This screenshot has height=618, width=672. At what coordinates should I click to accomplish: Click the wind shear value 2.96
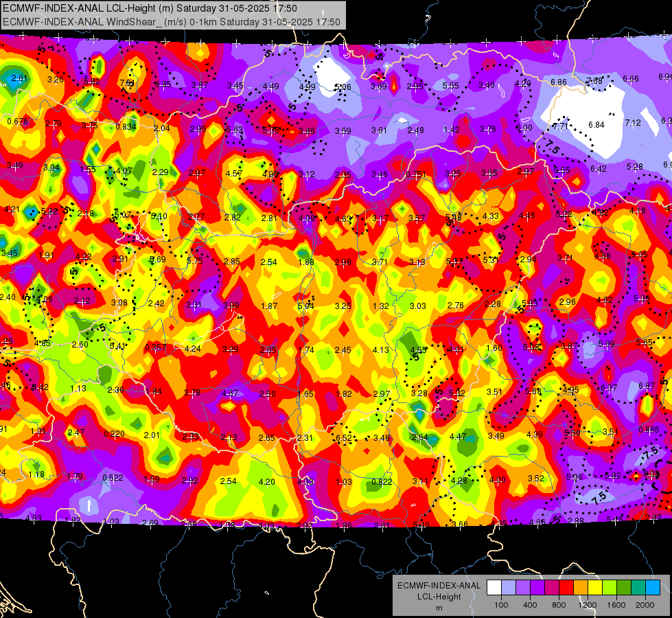pyautogui.click(x=568, y=301)
